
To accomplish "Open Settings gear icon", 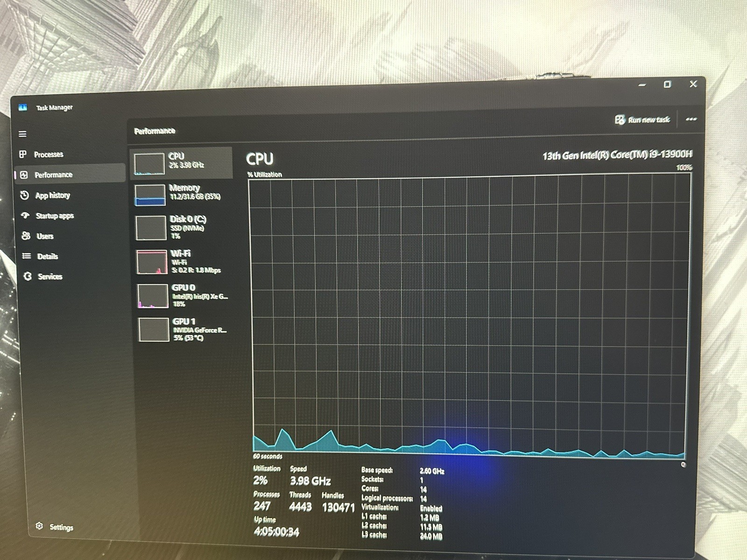I will (x=39, y=526).
